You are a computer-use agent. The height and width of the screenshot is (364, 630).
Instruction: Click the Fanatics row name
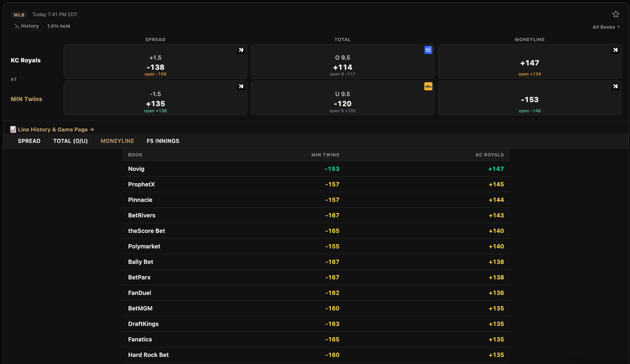coord(140,339)
